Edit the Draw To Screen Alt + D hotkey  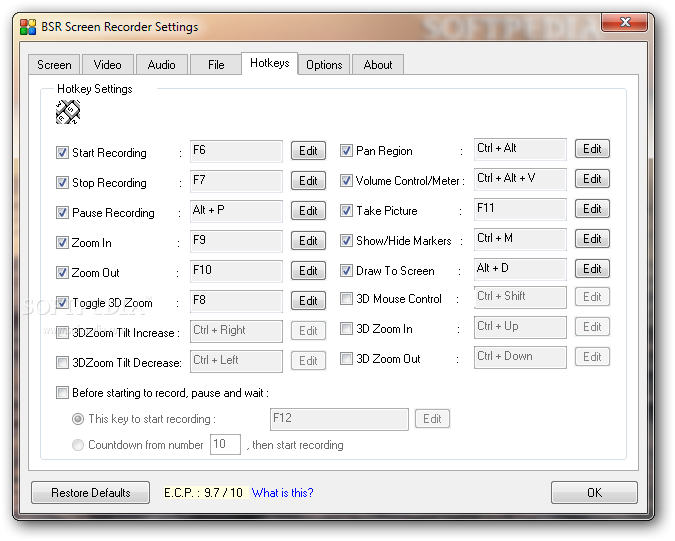coord(592,269)
